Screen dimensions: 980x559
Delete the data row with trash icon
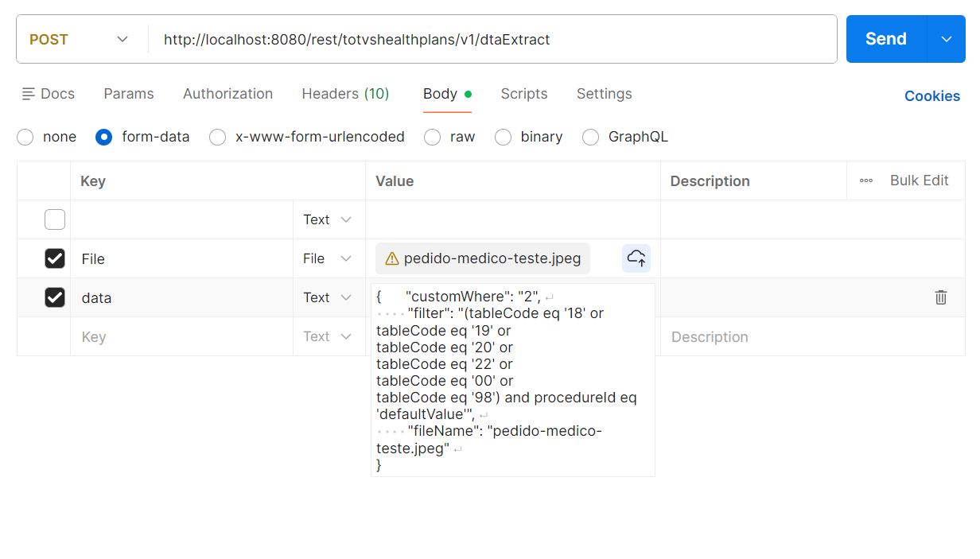pyautogui.click(x=940, y=297)
